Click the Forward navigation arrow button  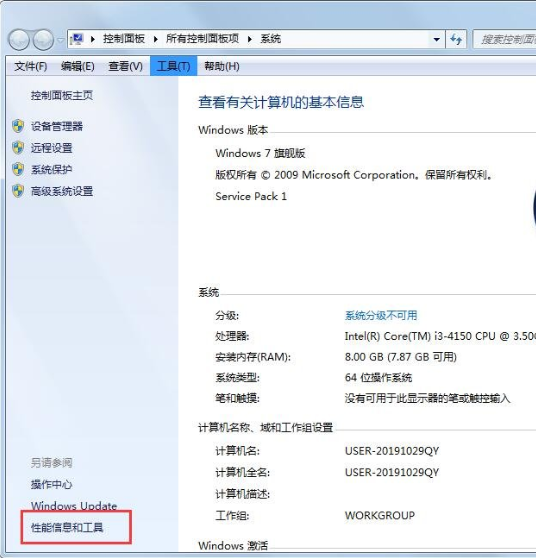click(x=43, y=40)
